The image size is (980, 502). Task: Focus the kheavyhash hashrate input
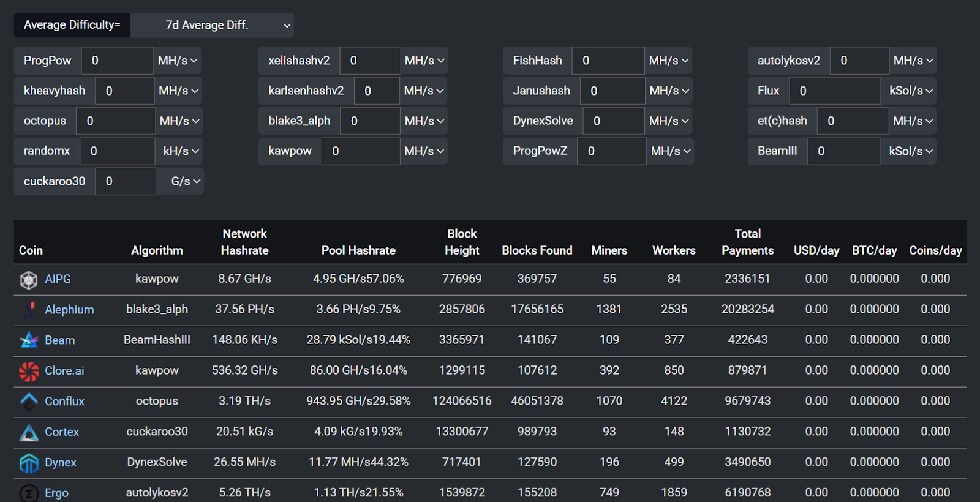coord(125,91)
